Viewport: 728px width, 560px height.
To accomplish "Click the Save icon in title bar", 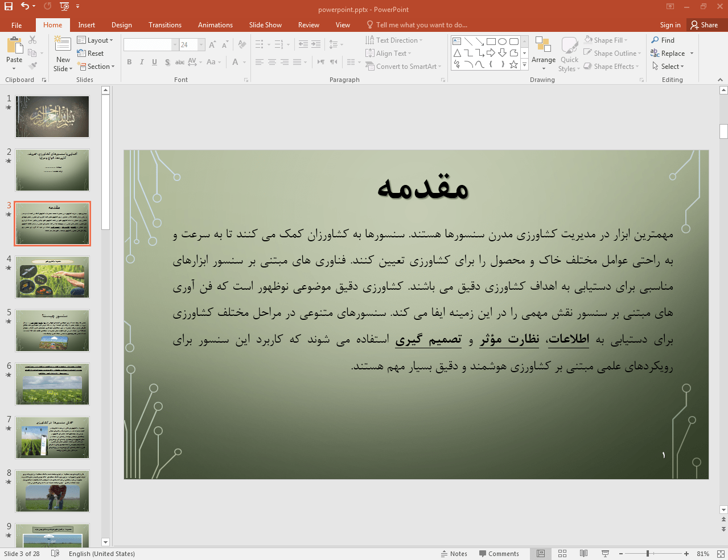I will (x=8, y=6).
